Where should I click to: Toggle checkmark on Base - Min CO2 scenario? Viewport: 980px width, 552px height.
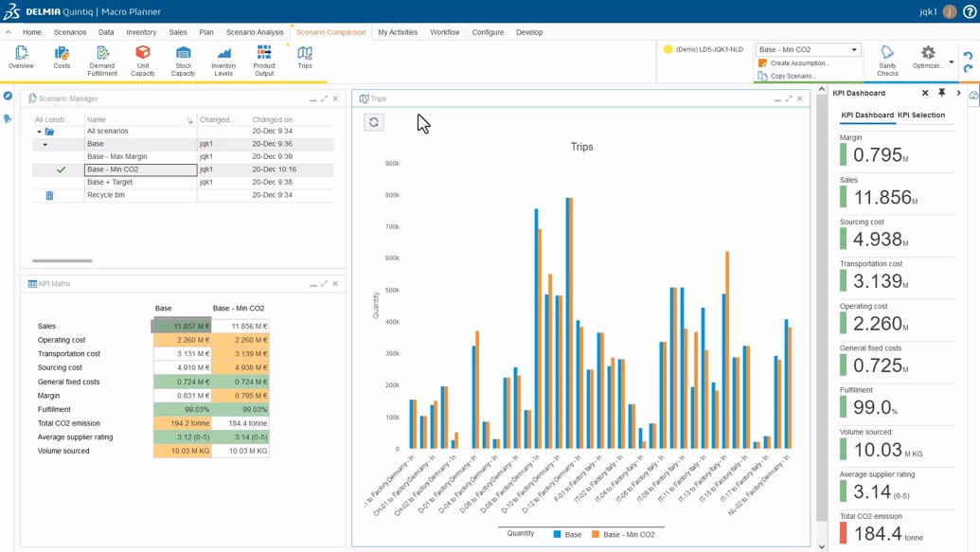click(x=61, y=170)
